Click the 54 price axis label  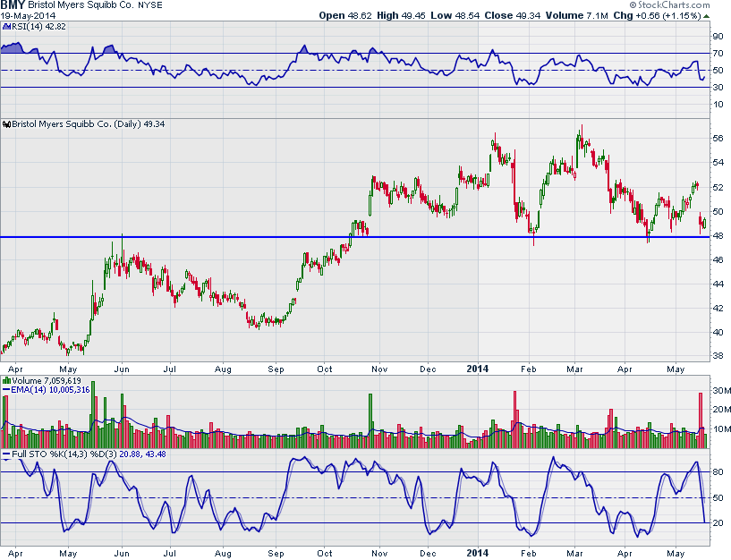tap(718, 162)
